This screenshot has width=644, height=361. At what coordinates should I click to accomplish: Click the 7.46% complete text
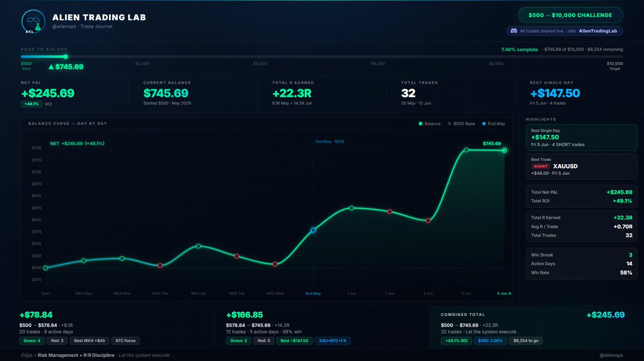(519, 49)
